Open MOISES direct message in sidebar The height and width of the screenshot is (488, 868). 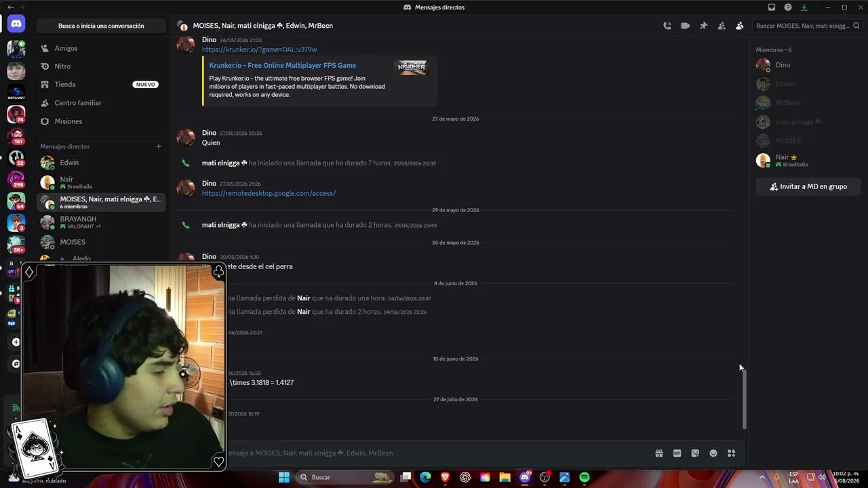coord(101,242)
